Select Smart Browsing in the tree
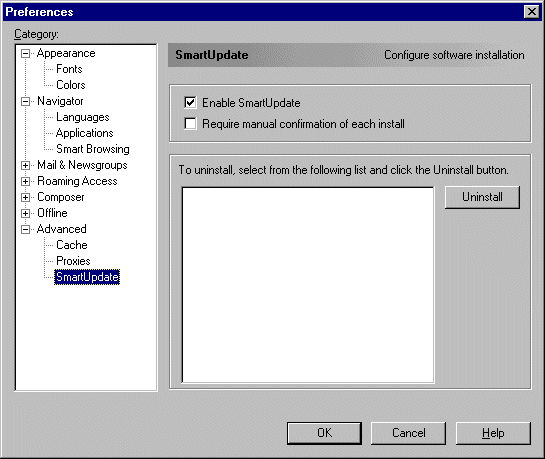 click(x=93, y=149)
